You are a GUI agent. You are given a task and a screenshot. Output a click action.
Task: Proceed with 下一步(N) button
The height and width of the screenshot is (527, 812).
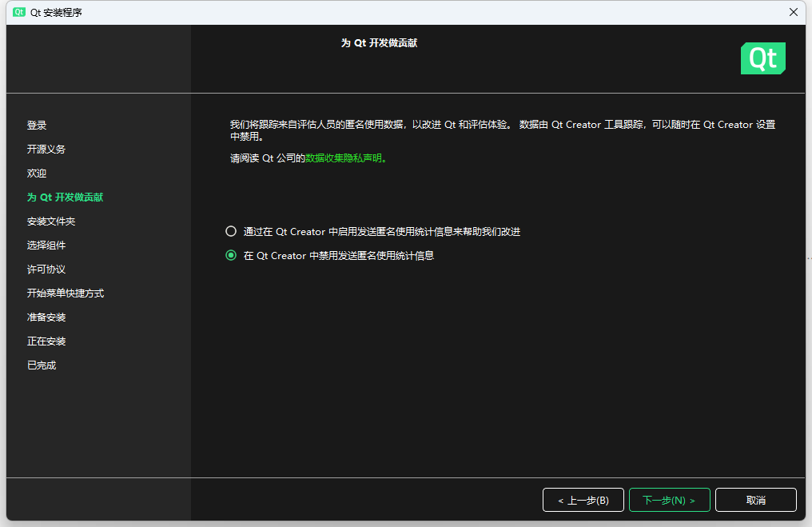tap(669, 500)
